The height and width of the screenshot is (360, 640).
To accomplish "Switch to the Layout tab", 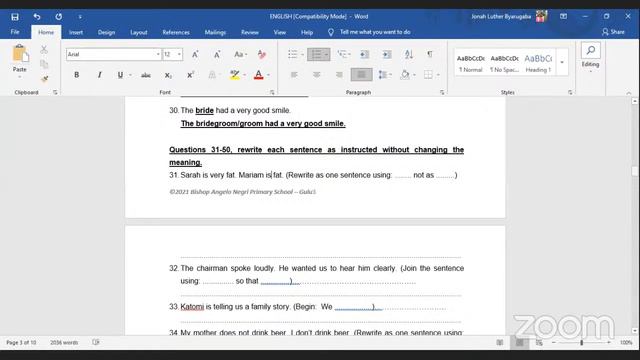I will click(139, 32).
